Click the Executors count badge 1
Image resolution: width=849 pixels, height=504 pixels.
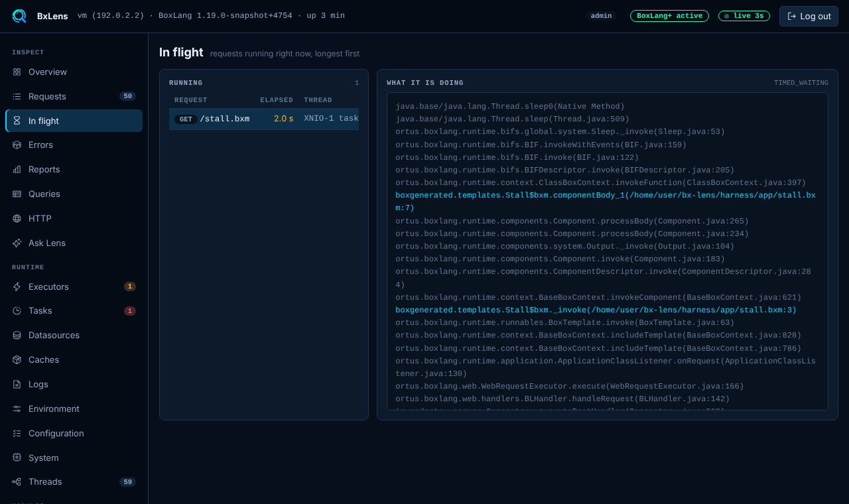point(130,286)
